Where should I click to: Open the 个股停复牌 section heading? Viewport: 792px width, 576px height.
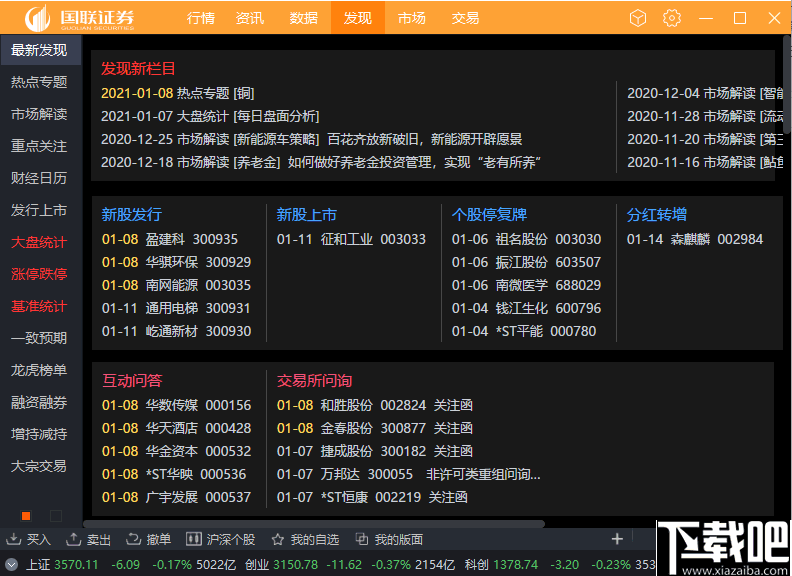click(x=489, y=215)
